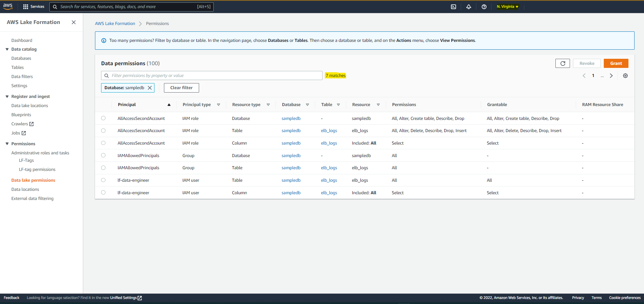Select IAMAllowedPrincipals Database row radio button
This screenshot has width=644, height=304.
[103, 155]
